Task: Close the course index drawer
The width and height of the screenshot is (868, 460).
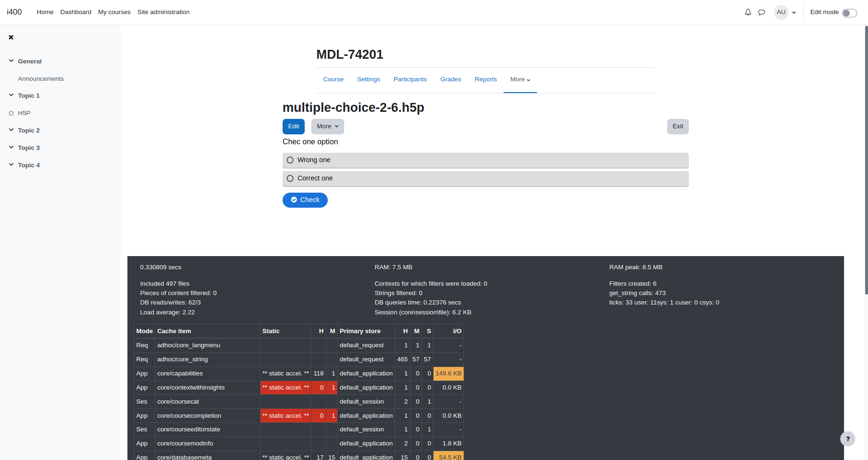Action: tap(11, 37)
